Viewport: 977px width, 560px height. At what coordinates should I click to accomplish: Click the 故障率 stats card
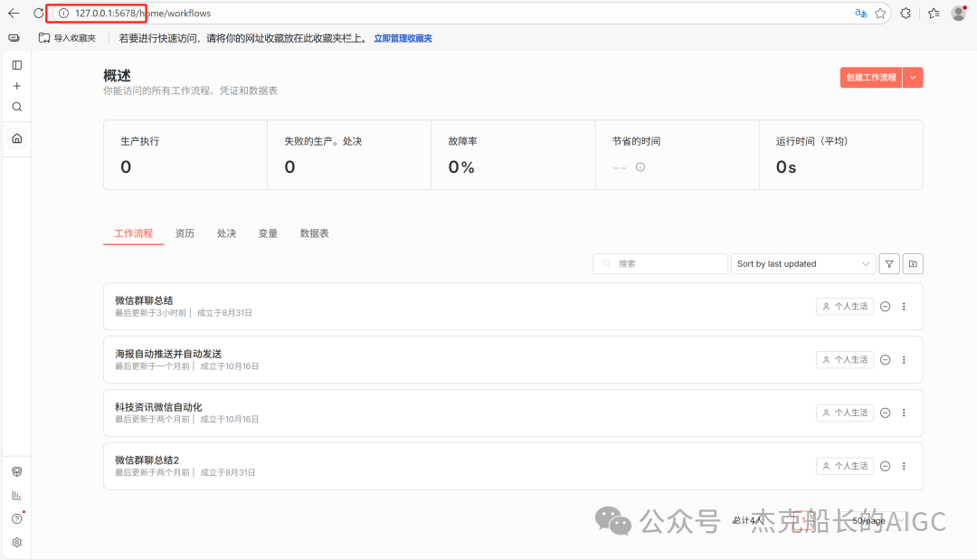coord(513,155)
